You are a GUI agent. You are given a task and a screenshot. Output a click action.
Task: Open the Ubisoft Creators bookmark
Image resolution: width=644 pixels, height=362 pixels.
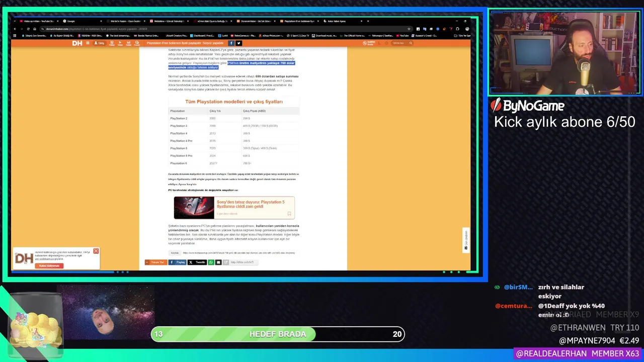click(x=176, y=36)
